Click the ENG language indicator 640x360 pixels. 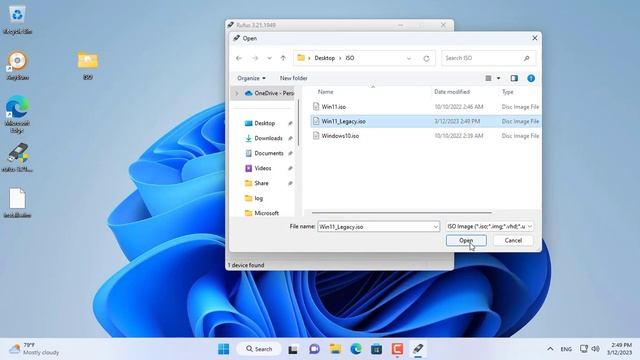566,349
